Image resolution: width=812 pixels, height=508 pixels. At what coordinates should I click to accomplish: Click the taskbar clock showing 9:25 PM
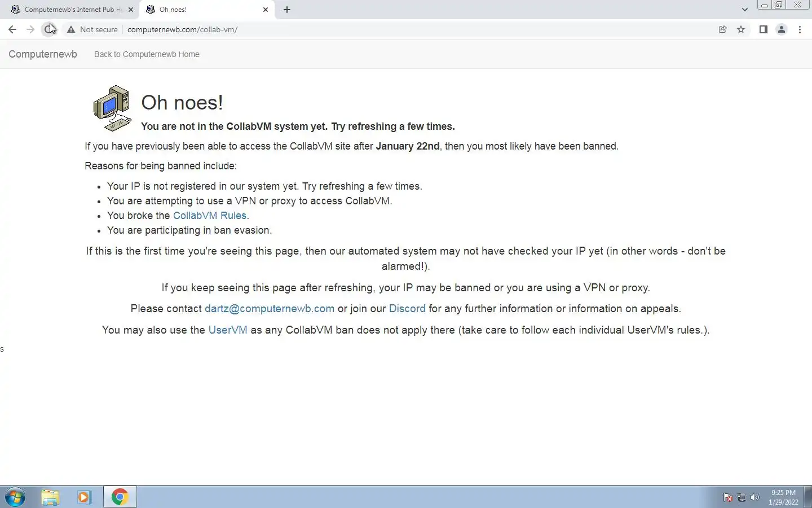783,497
